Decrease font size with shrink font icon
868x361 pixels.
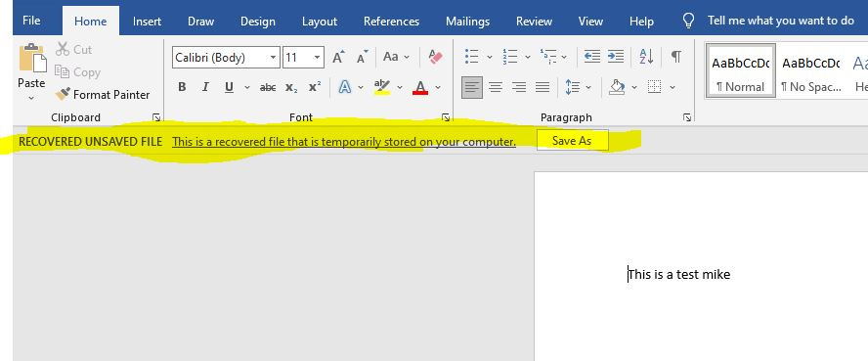[x=362, y=57]
